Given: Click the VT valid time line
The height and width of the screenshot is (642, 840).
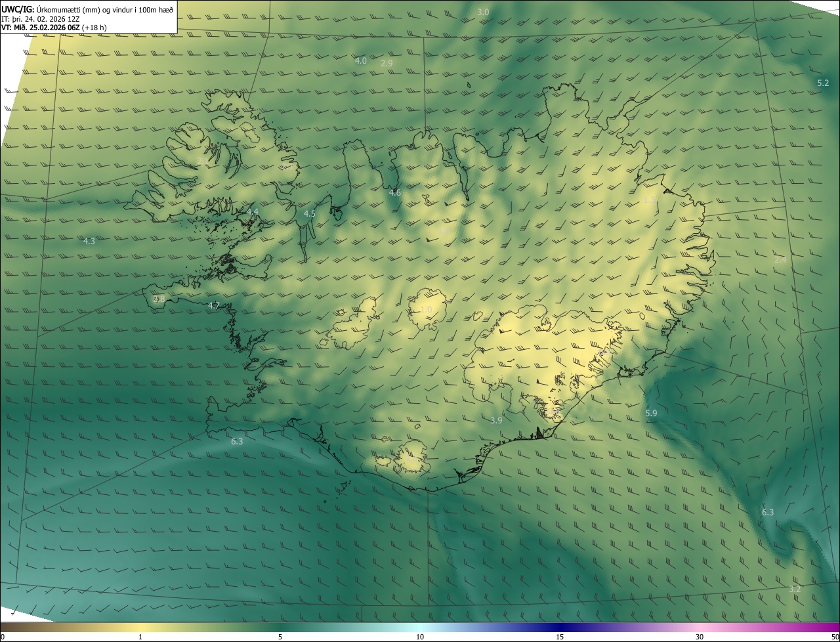Looking at the screenshot, I should [x=54, y=28].
